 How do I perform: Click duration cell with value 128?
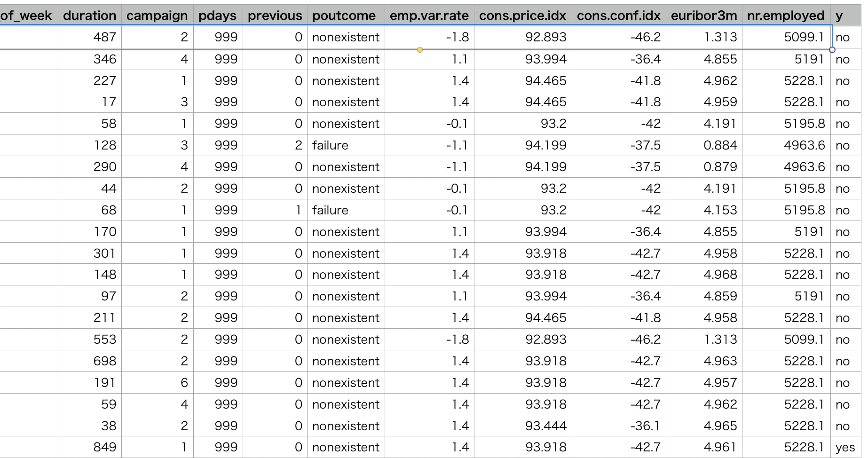[90, 145]
